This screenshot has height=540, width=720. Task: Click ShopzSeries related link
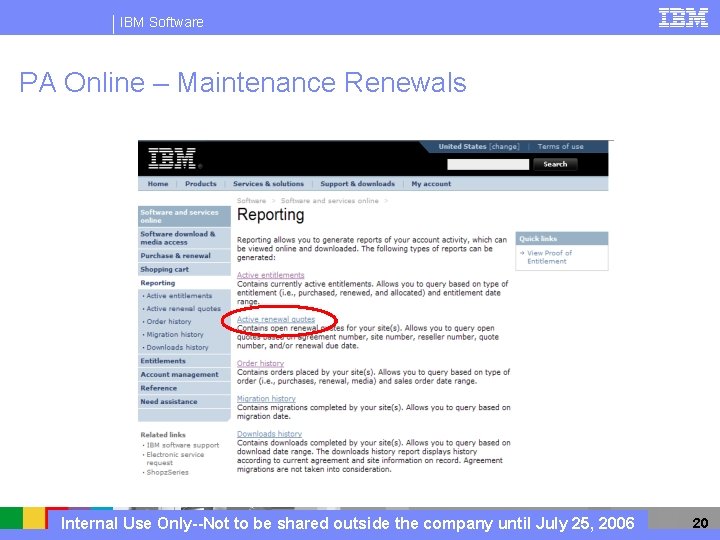tap(167, 472)
